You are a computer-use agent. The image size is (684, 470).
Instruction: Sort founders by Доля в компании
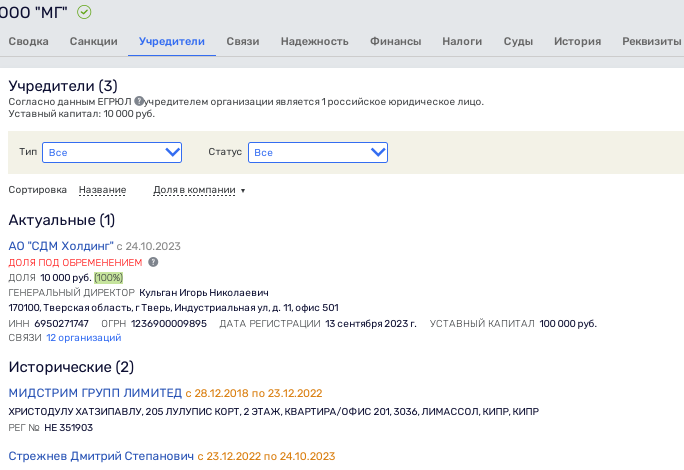tap(195, 190)
